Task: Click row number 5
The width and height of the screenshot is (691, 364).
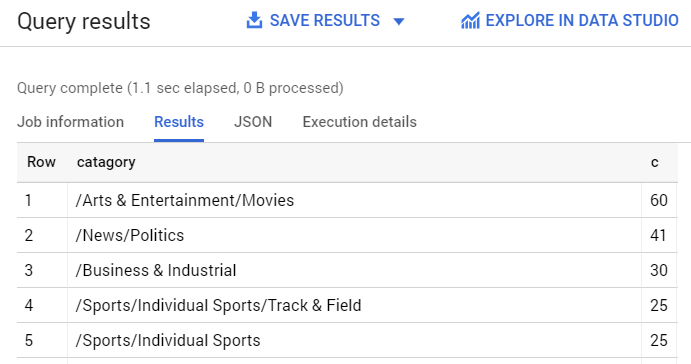Action: [29, 341]
